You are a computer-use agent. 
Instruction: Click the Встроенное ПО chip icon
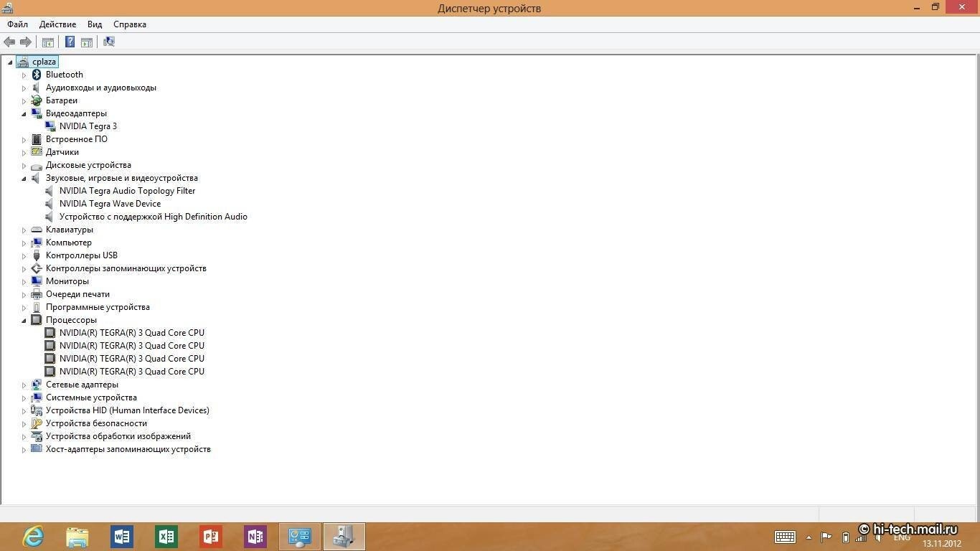[x=37, y=139]
